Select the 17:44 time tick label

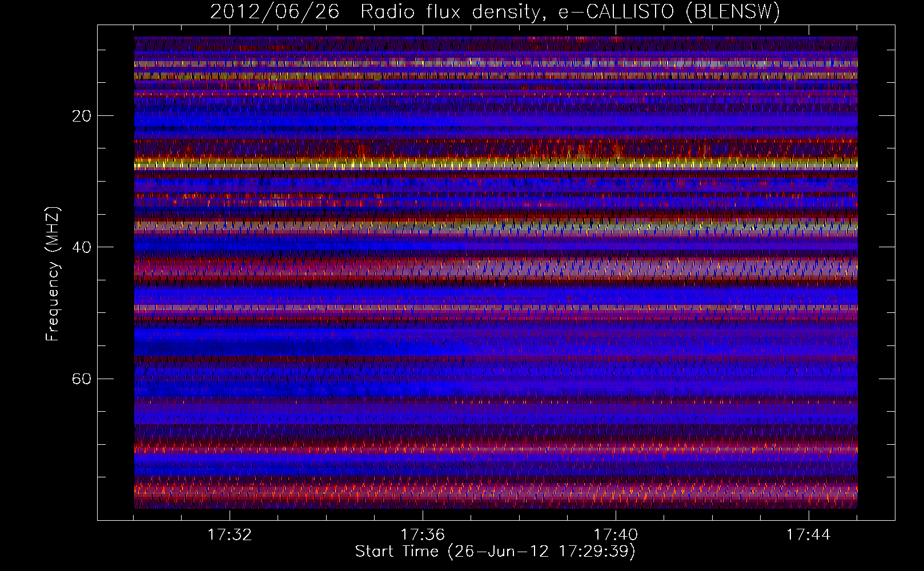click(x=809, y=535)
